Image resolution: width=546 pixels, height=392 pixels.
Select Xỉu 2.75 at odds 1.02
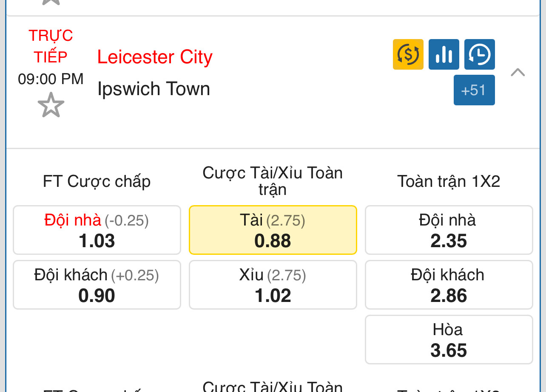[273, 285]
